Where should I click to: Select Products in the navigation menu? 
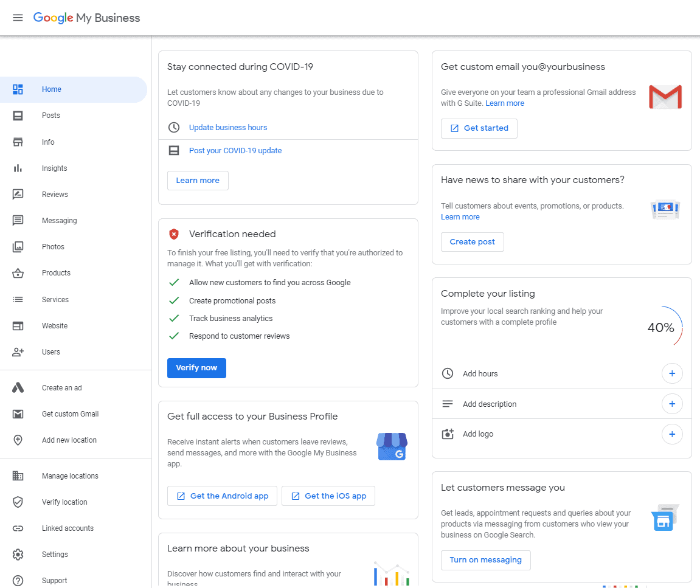[56, 273]
